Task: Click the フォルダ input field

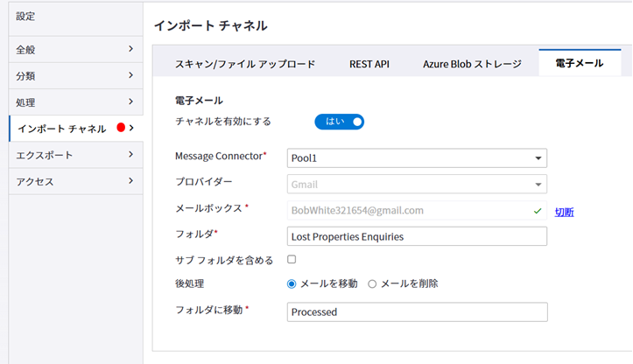Action: pos(417,236)
